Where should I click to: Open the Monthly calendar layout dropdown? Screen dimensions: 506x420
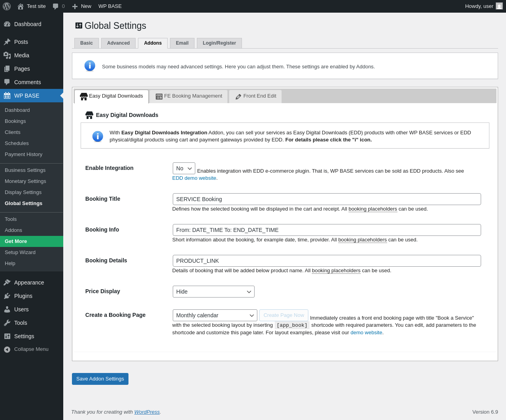(215, 315)
